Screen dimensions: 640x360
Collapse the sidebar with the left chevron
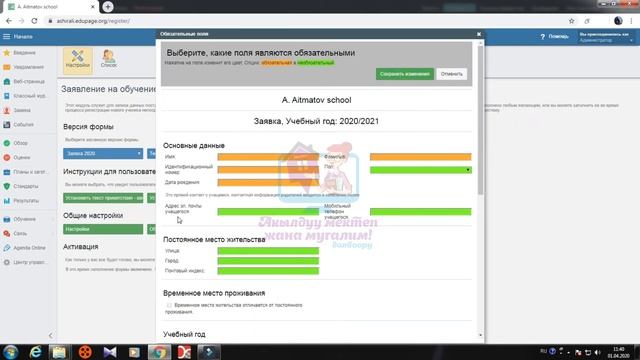[x=51, y=336]
